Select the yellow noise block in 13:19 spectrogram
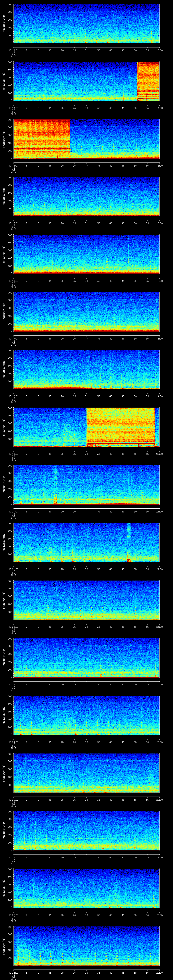The height and width of the screenshot is (980, 173). [x=120, y=426]
